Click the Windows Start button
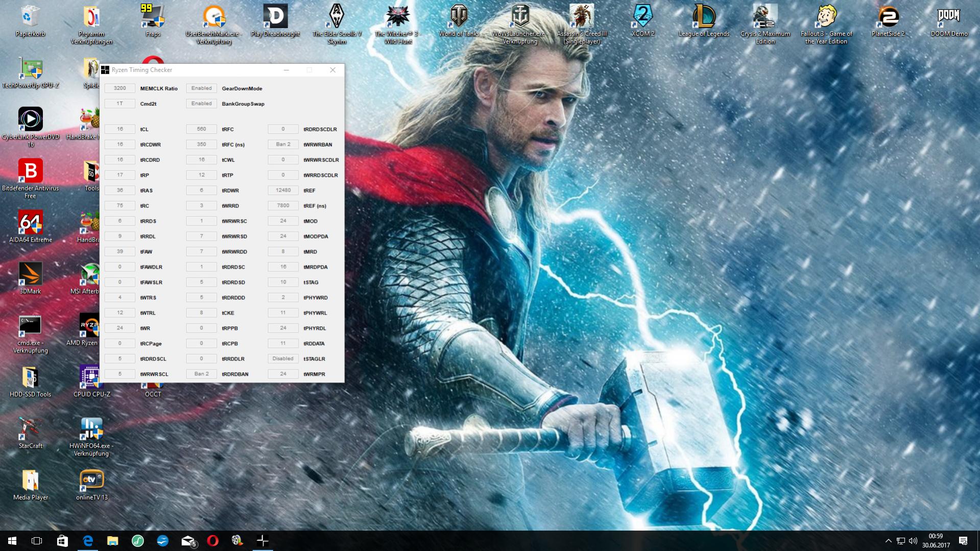Image resolution: width=980 pixels, height=551 pixels. point(12,541)
